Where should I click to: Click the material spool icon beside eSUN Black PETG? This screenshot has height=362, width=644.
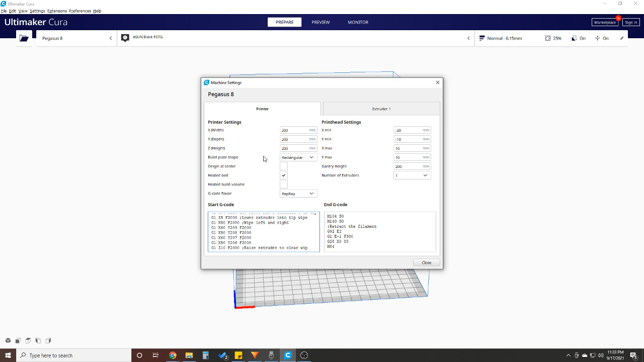coord(125,38)
